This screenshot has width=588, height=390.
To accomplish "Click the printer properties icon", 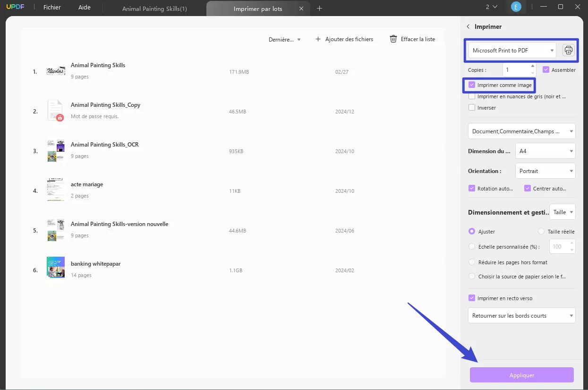I will pos(568,50).
